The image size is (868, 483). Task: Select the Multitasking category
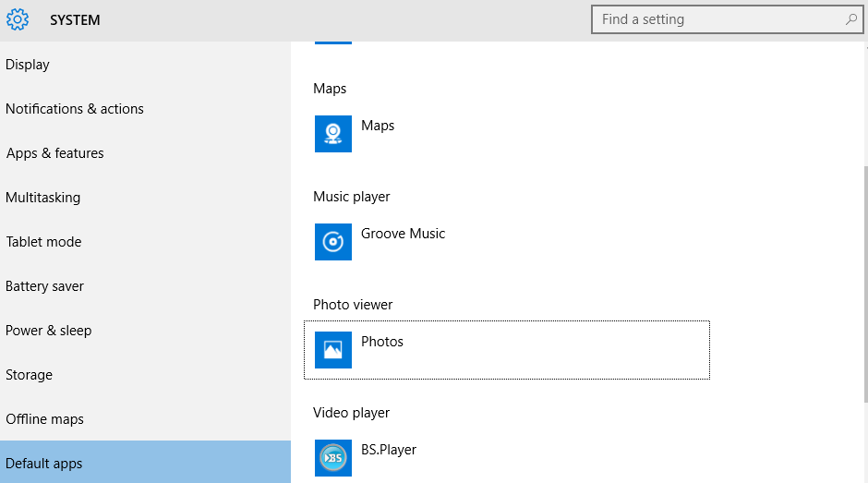43,198
